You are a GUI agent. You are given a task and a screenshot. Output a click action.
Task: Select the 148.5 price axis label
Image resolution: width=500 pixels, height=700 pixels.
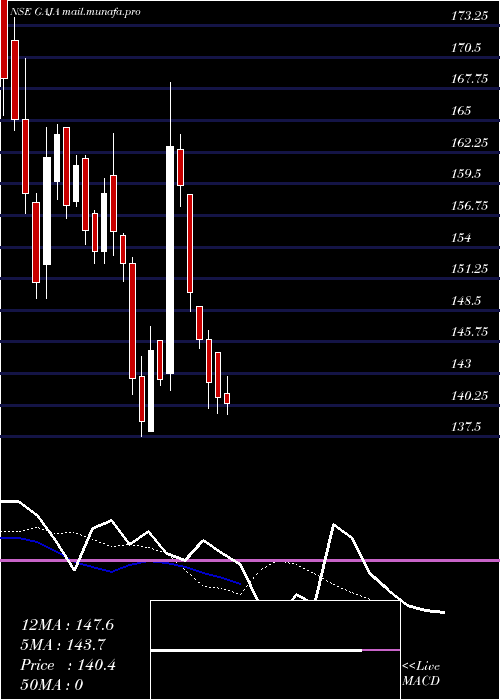click(466, 300)
